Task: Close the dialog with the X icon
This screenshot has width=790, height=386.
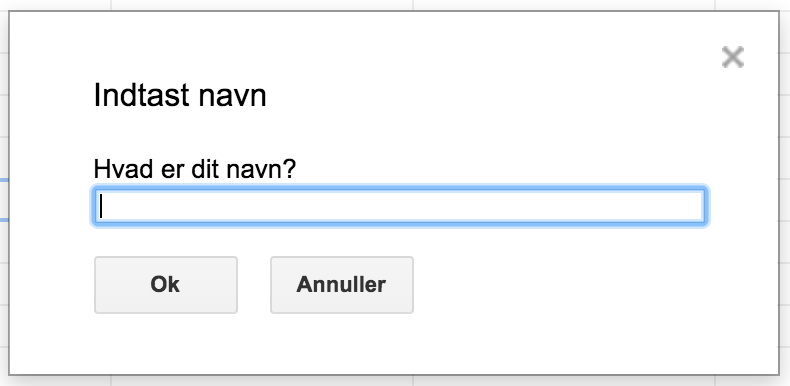Action: tap(733, 57)
